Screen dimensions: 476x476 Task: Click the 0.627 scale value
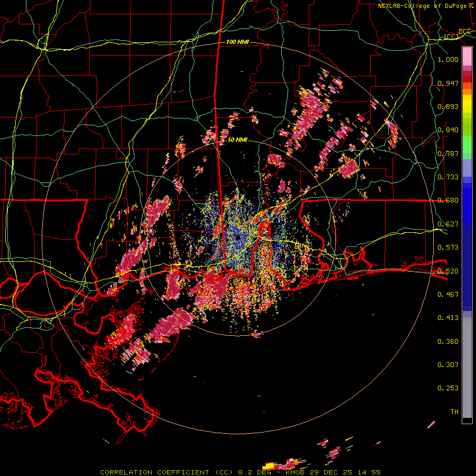click(x=448, y=224)
